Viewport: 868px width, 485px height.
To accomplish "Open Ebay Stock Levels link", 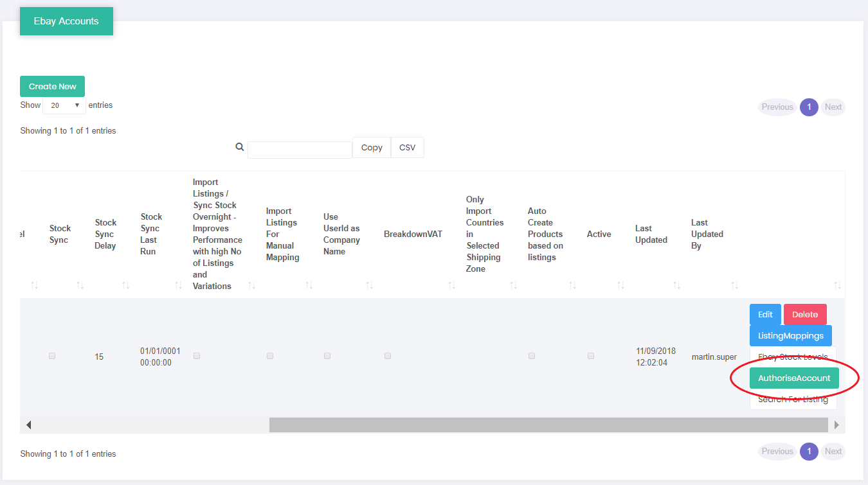I will click(793, 357).
